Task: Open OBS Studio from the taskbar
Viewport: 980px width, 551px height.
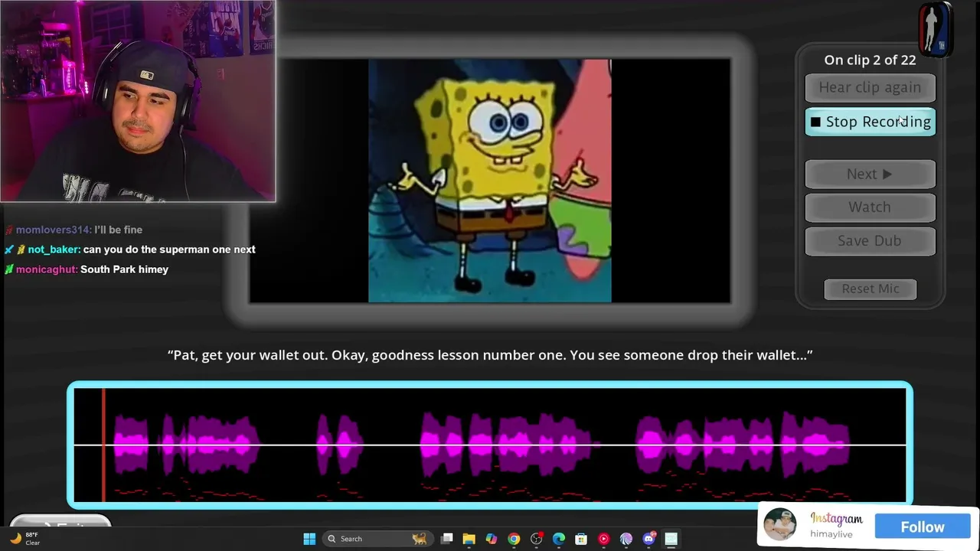Action: tap(537, 539)
